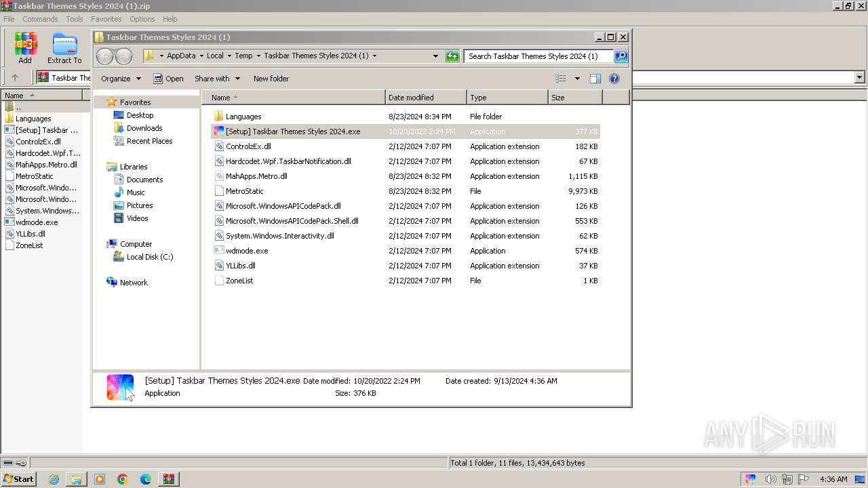Click the Windows Start button

point(18,479)
